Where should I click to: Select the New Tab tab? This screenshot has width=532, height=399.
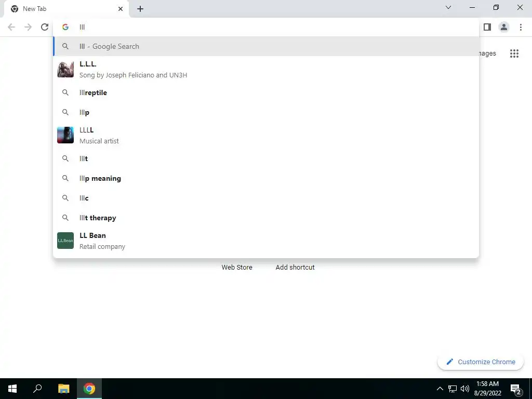[66, 9]
